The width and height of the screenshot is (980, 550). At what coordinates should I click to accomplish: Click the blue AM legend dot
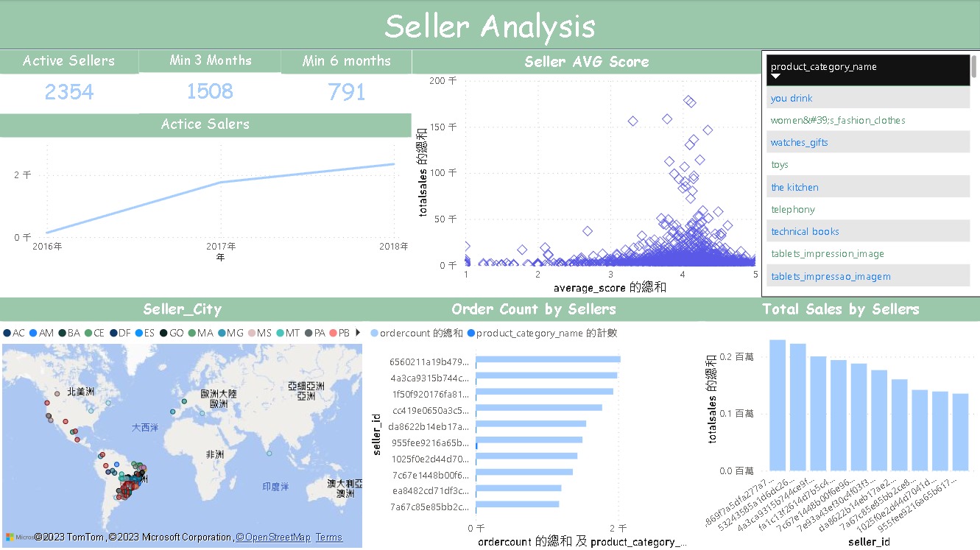click(x=32, y=333)
